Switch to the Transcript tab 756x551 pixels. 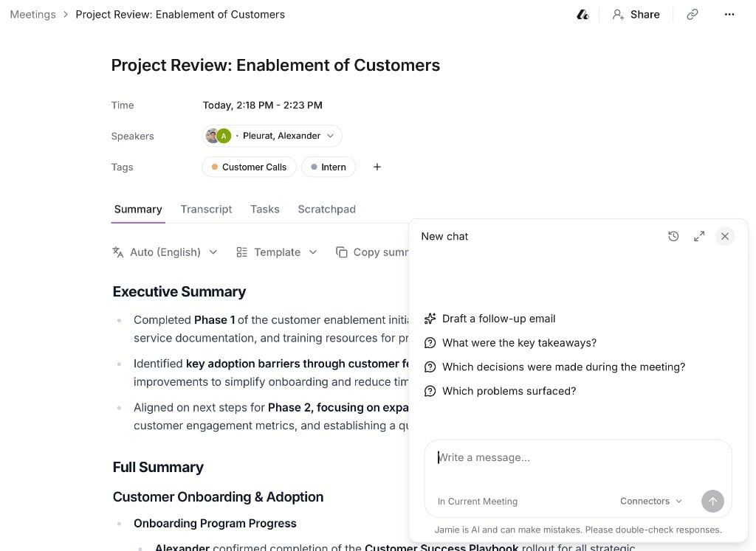click(206, 209)
